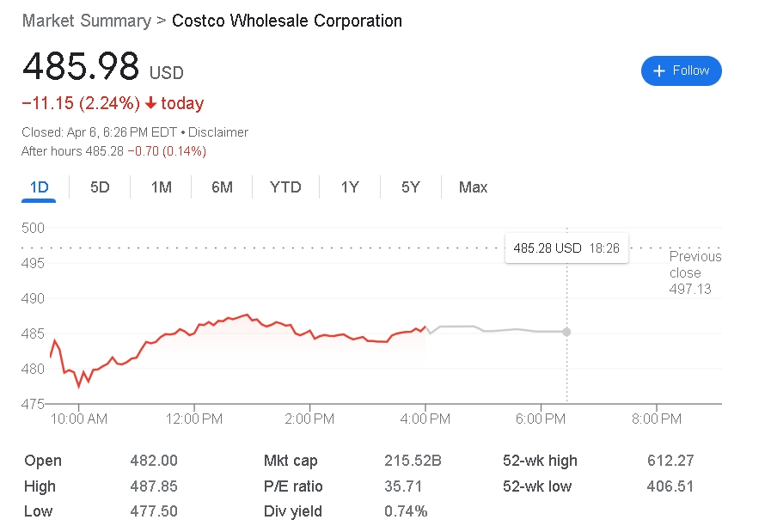
Task: Click the Previous close 497.13 label
Action: 695,272
